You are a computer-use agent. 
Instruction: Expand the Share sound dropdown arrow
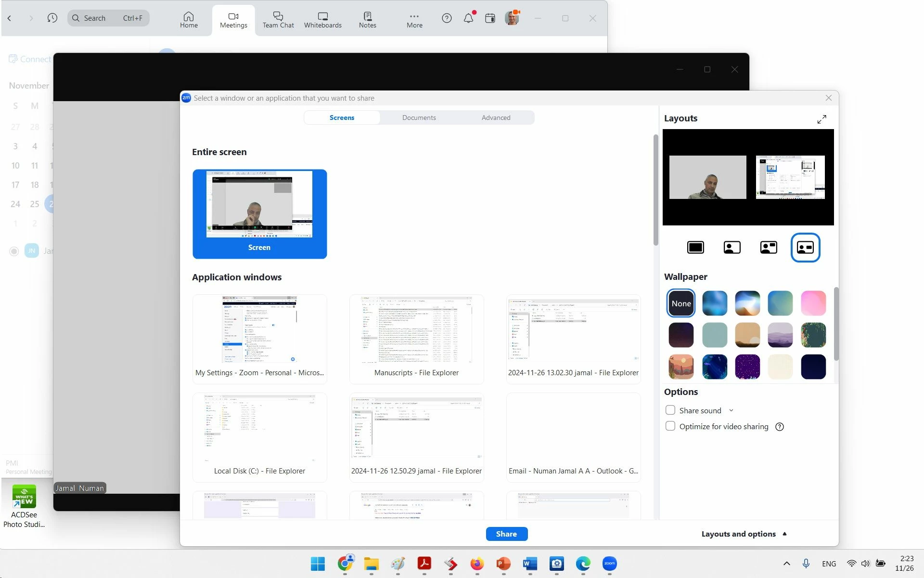[x=731, y=410]
